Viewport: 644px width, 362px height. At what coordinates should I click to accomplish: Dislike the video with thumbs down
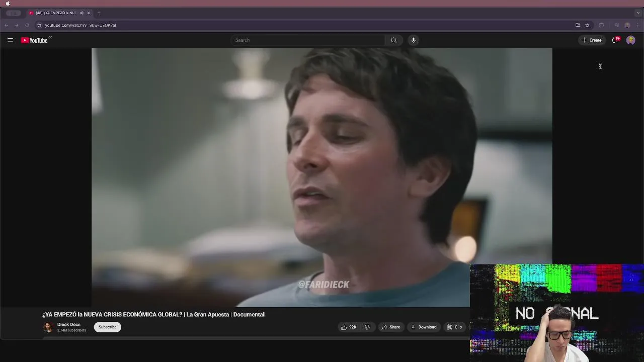[368, 327]
